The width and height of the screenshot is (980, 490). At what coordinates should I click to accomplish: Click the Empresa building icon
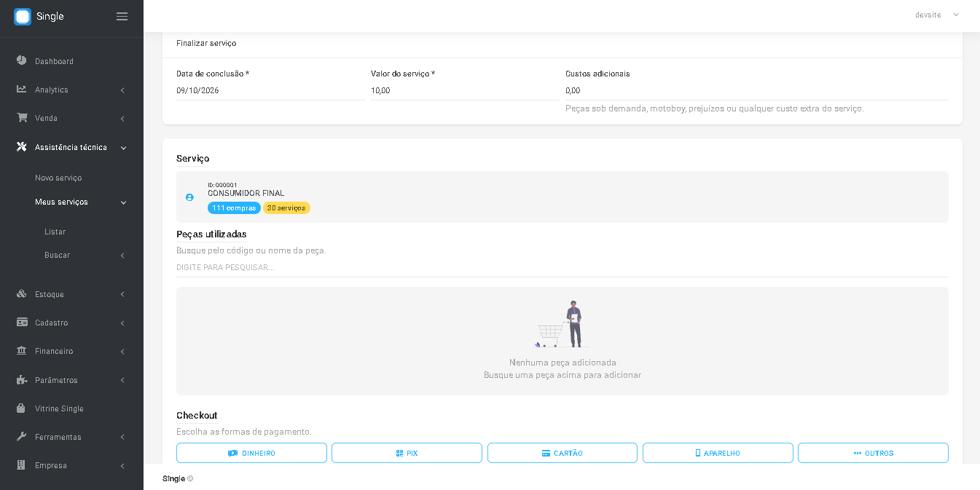tap(22, 465)
